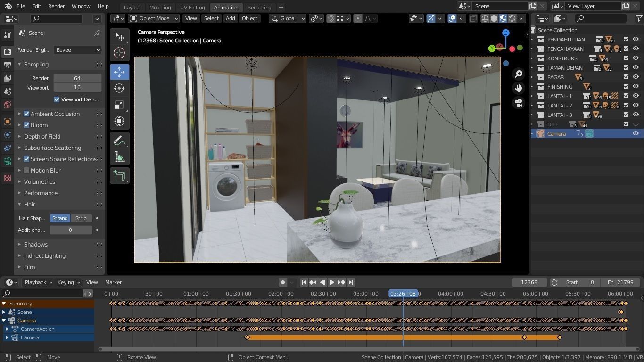This screenshot has width=644, height=362.
Task: Open the Object Mode dropdown
Action: coord(154,18)
